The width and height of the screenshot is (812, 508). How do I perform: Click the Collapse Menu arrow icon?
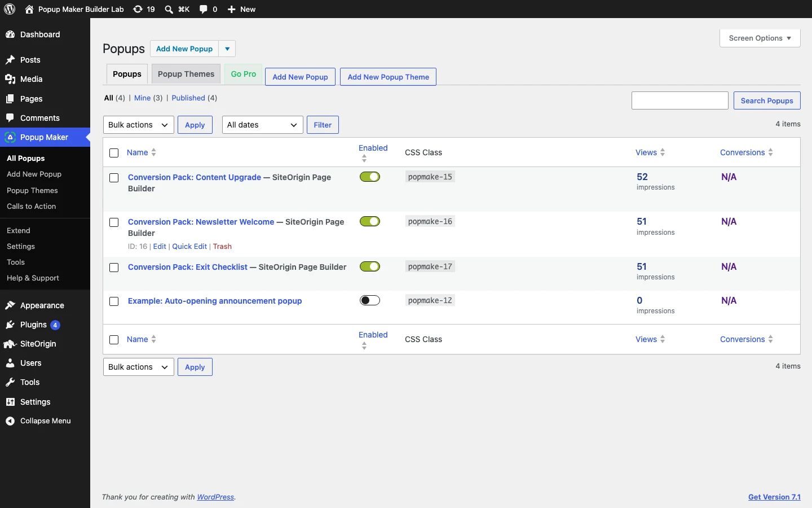(10, 421)
